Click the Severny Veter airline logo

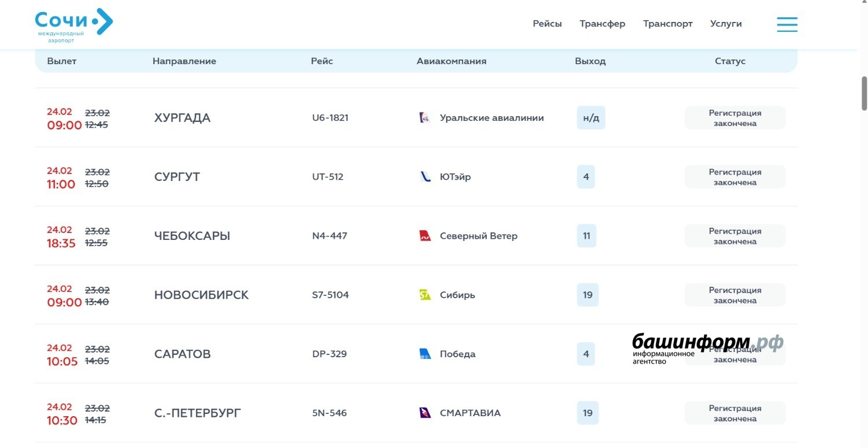point(425,236)
